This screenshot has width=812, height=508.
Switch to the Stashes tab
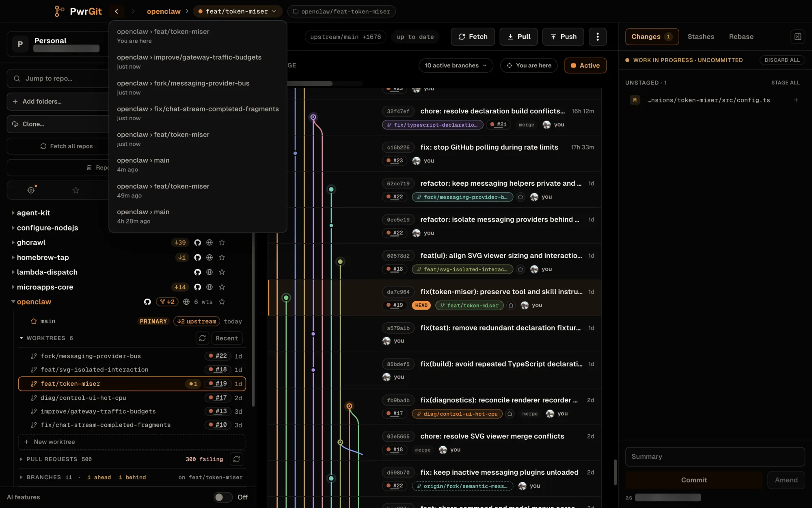701,37
